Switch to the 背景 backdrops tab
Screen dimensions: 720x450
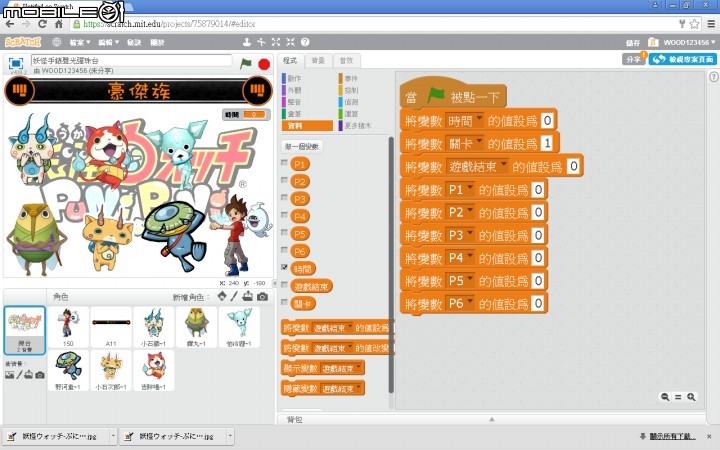click(x=318, y=61)
